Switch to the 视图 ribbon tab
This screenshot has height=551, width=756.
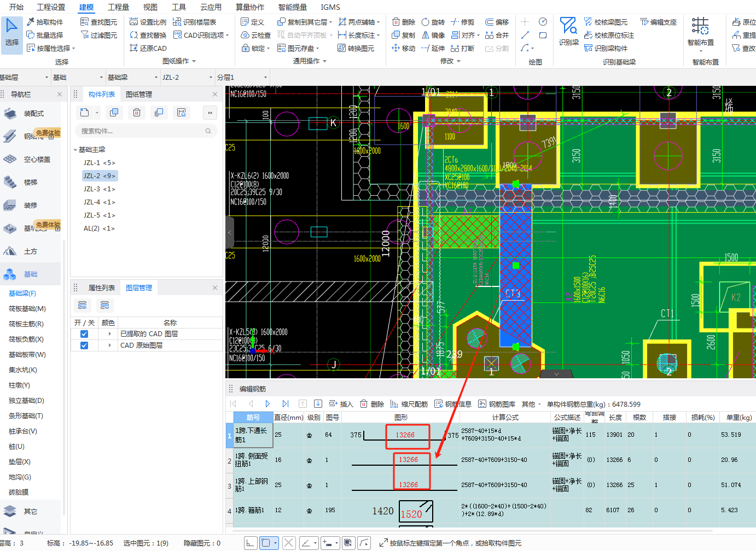click(x=150, y=7)
